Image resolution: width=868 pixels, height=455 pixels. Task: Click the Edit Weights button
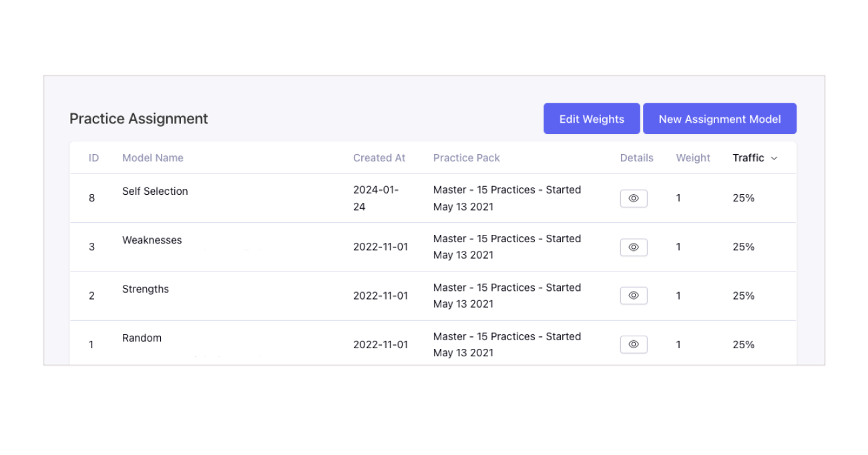(591, 118)
